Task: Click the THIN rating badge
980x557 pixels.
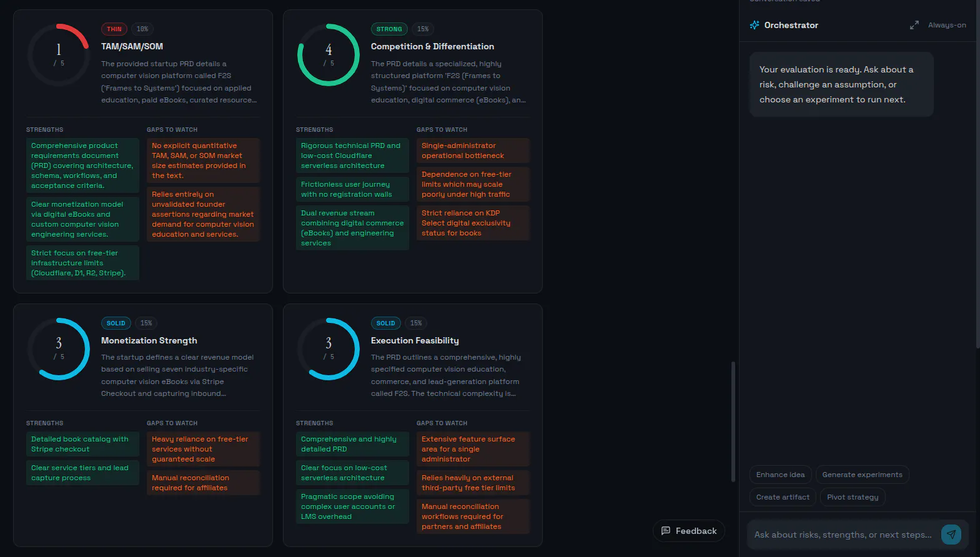Action: [114, 29]
